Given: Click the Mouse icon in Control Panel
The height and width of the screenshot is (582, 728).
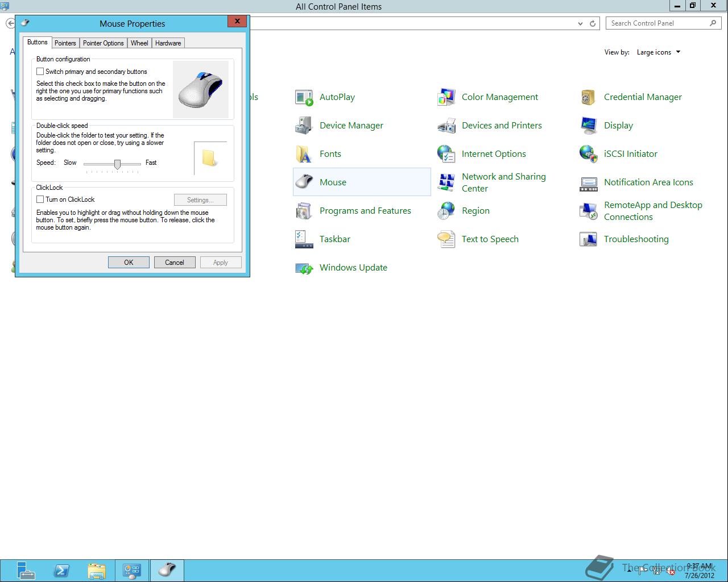Looking at the screenshot, I should point(304,182).
